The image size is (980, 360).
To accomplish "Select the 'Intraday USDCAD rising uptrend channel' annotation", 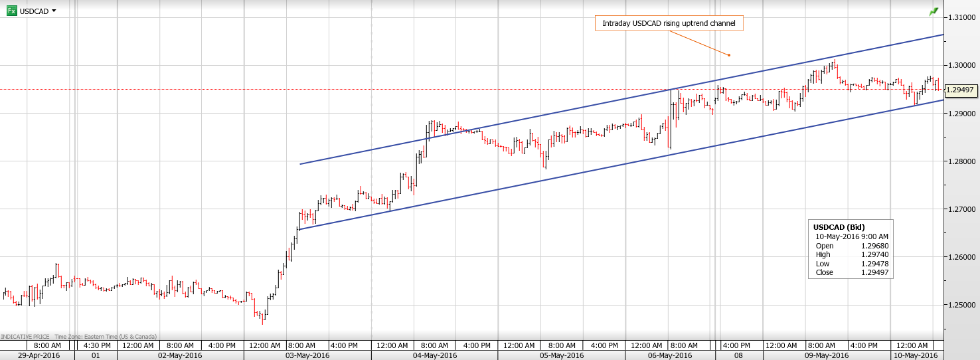I will (669, 24).
